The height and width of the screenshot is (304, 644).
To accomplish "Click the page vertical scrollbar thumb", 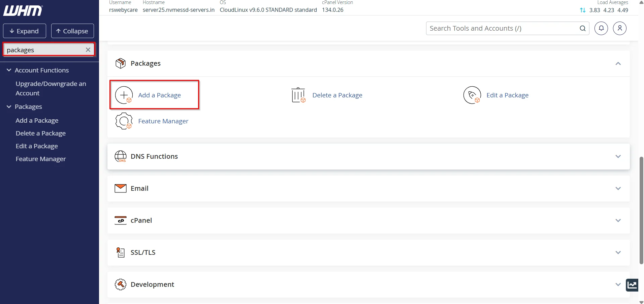I will [x=641, y=210].
